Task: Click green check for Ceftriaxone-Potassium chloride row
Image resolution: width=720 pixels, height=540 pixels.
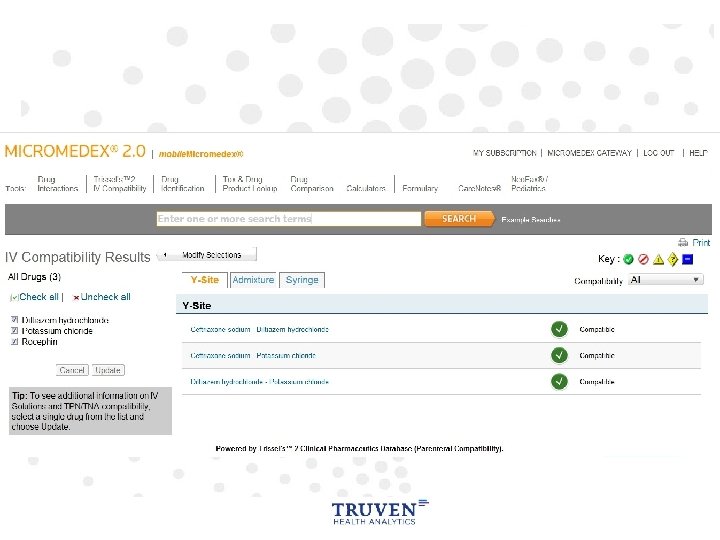Action: point(559,355)
